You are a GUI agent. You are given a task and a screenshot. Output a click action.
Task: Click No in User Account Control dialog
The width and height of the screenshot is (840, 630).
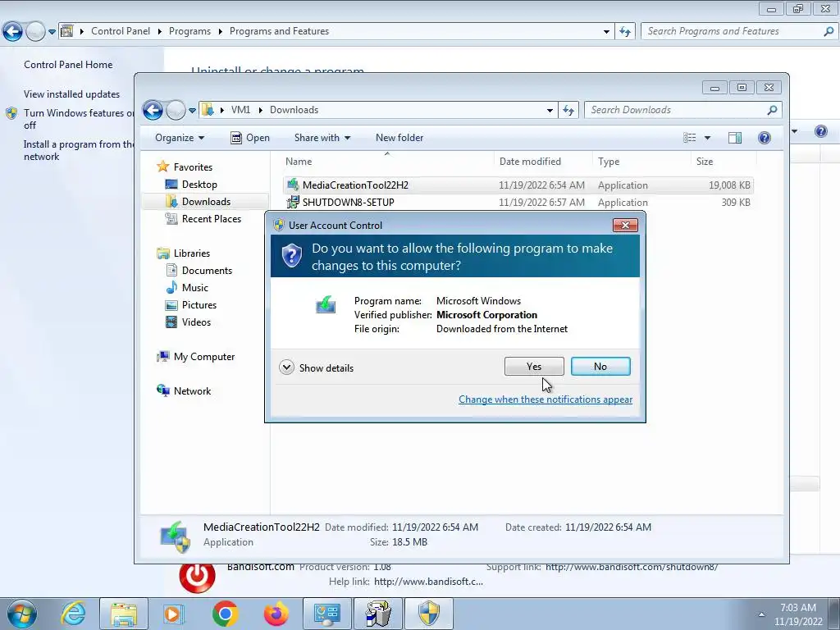pyautogui.click(x=600, y=367)
